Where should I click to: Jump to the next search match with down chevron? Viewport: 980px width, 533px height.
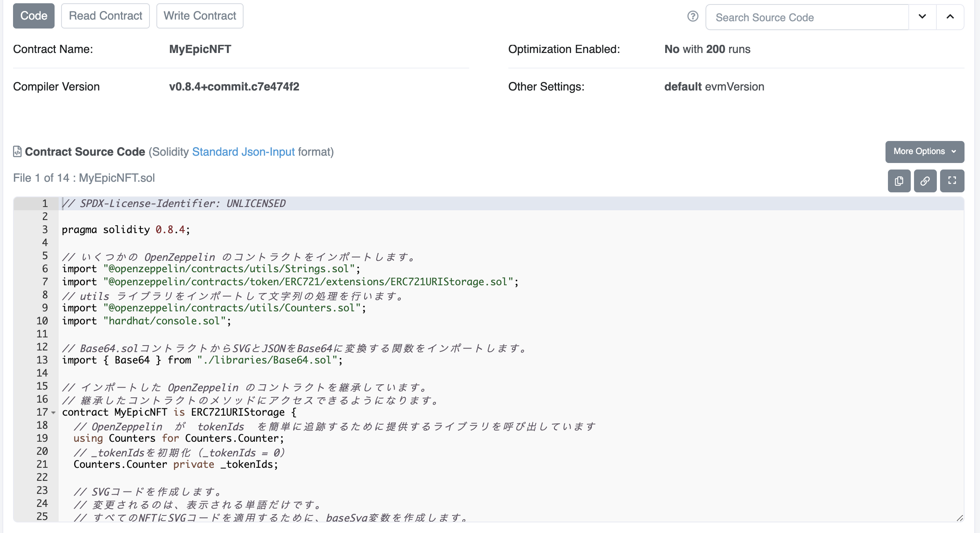(922, 17)
